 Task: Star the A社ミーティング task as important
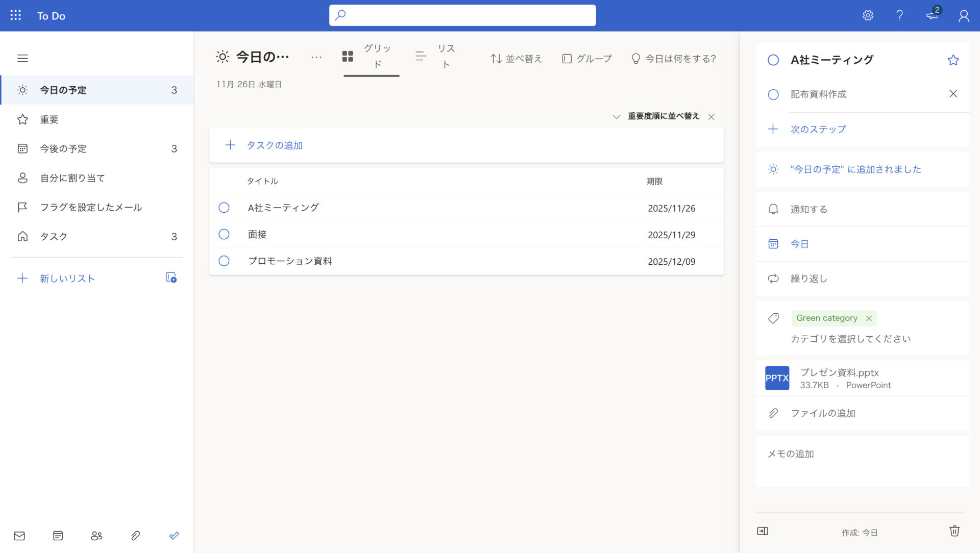tap(953, 60)
